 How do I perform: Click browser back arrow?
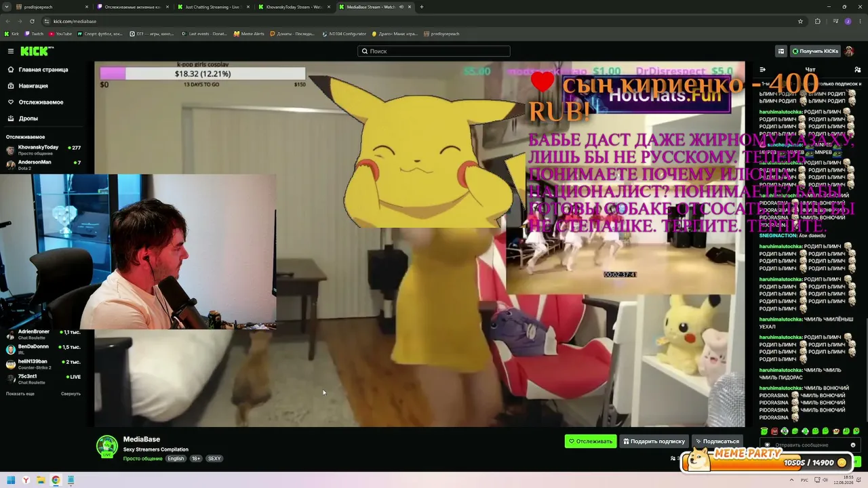[8, 21]
